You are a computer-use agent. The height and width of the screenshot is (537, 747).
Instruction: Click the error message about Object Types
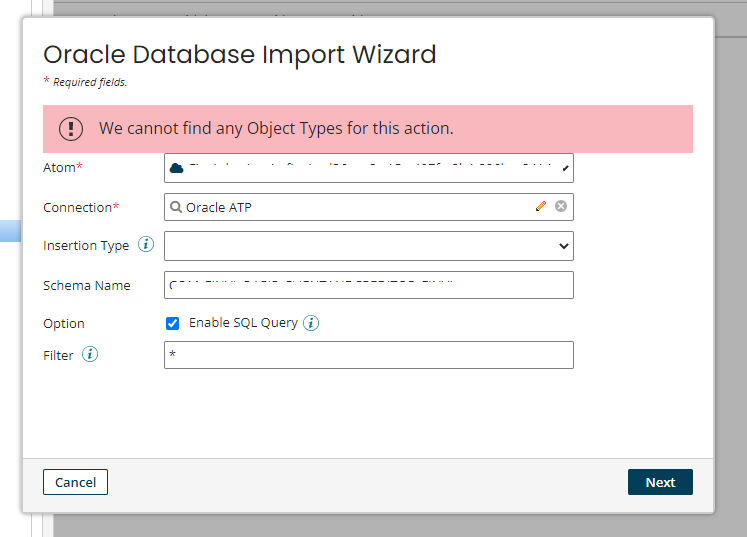pyautogui.click(x=276, y=129)
